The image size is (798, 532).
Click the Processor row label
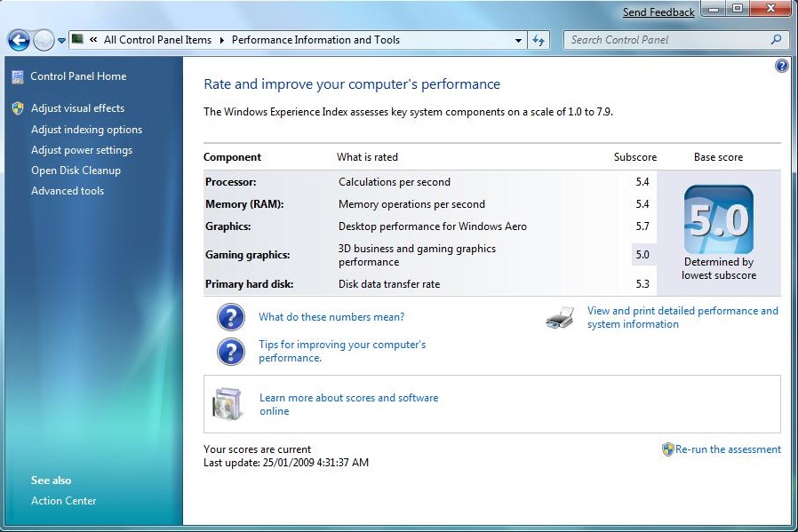coord(230,182)
